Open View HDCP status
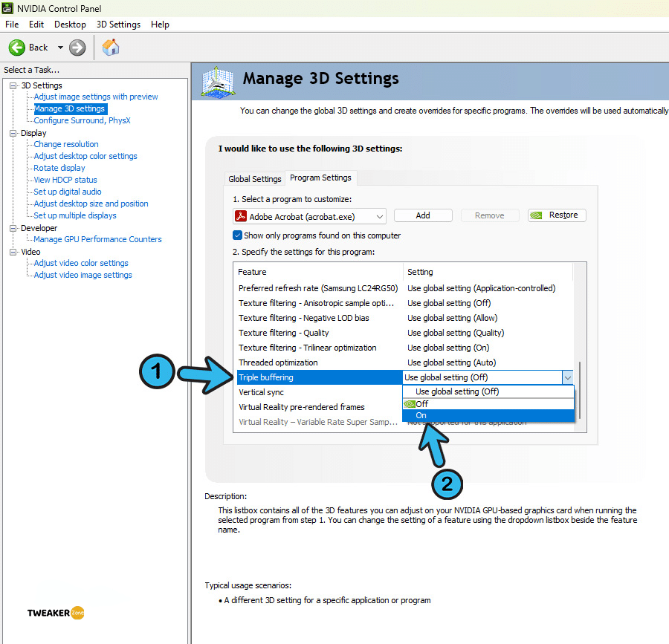 pyautogui.click(x=65, y=180)
